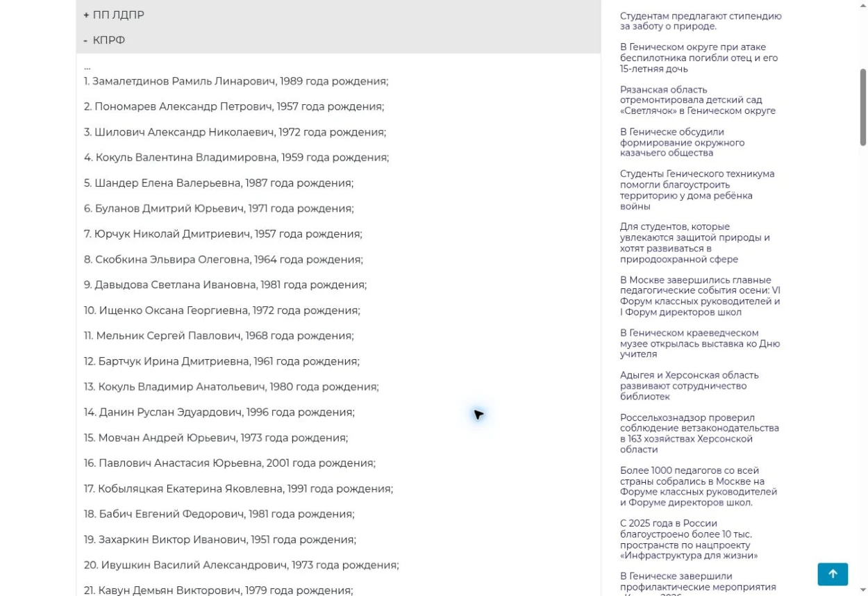
Task: Click candidate 2 Пономарев Александр Петрович
Action: (234, 107)
